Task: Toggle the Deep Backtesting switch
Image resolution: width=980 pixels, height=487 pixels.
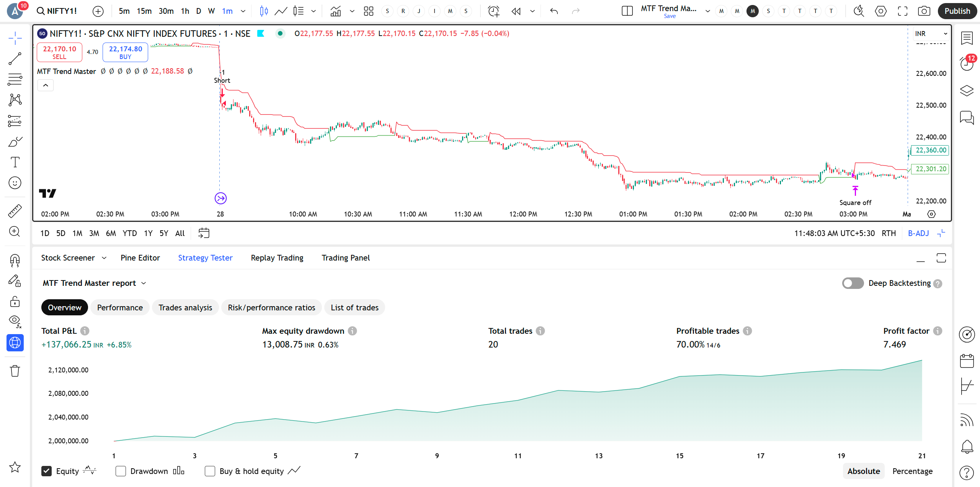Action: tap(853, 283)
